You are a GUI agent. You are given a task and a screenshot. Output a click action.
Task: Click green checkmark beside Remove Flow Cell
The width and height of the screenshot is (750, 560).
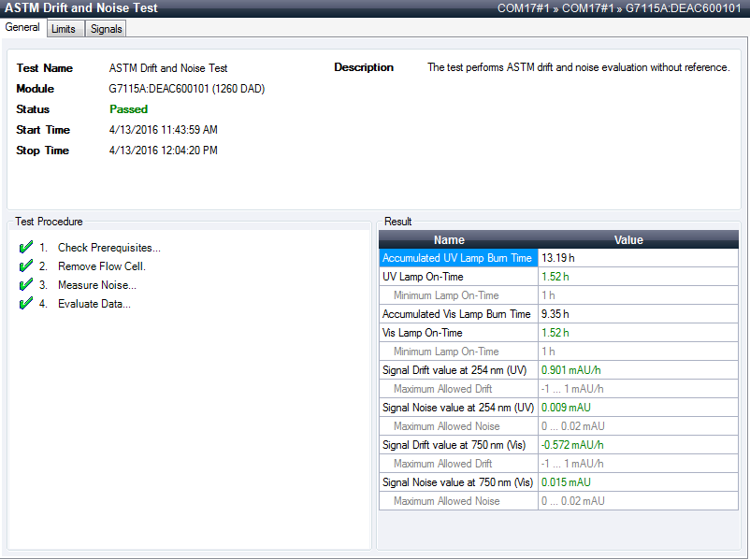[25, 266]
